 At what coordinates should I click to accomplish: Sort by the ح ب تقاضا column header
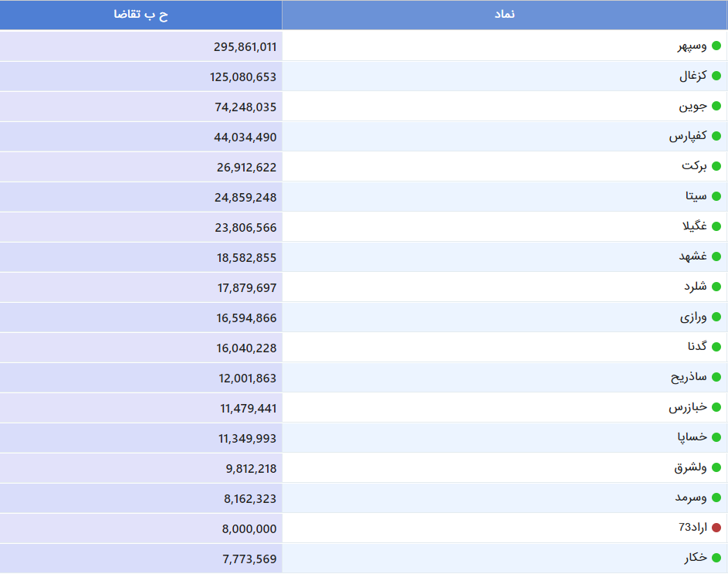pyautogui.click(x=141, y=15)
